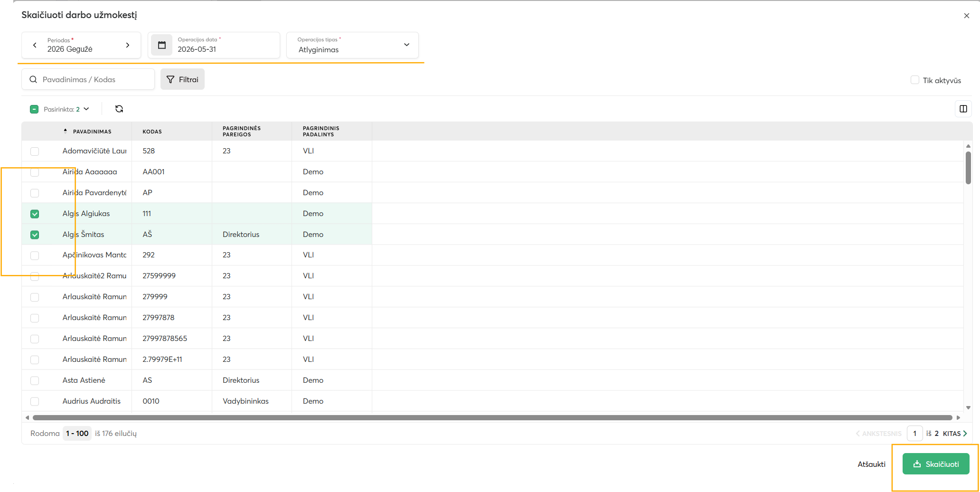
Task: Check the Asta Astienė row checkbox
Action: coord(35,380)
